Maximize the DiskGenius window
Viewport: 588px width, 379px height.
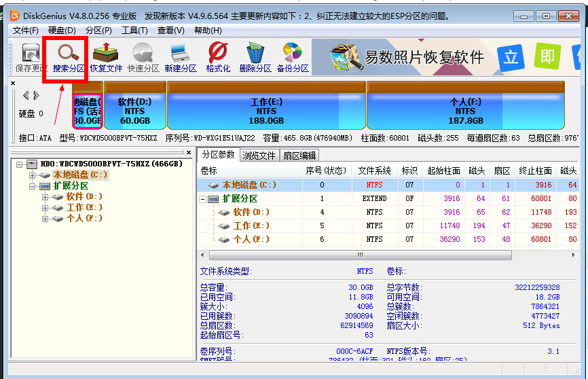(x=546, y=16)
